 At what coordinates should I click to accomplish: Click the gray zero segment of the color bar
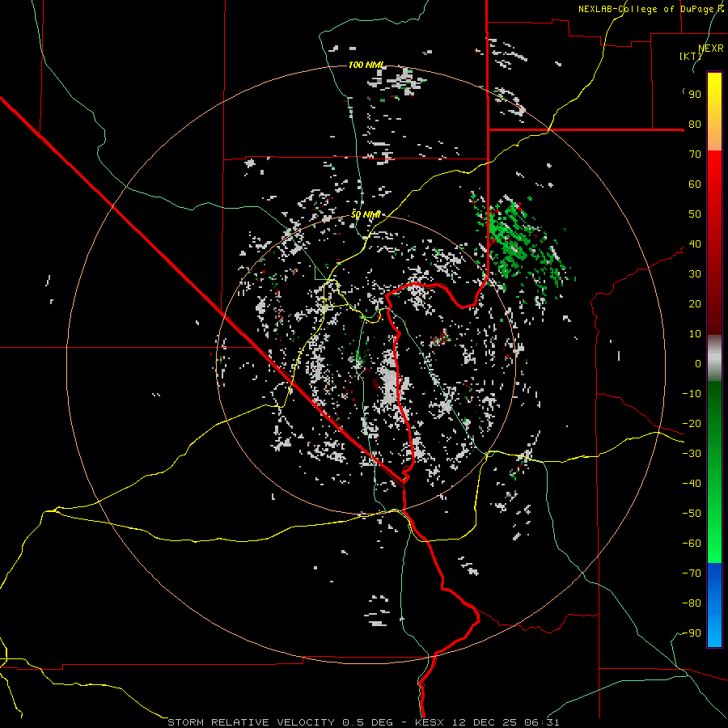point(714,358)
